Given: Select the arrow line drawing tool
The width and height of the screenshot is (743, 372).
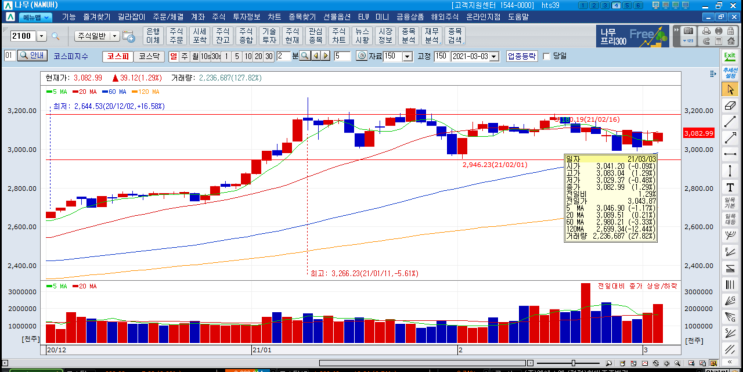Looking at the screenshot, I should [x=729, y=137].
